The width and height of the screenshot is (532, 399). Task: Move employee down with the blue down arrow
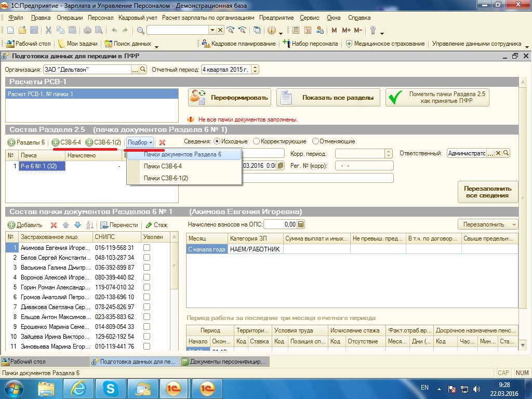(77, 225)
